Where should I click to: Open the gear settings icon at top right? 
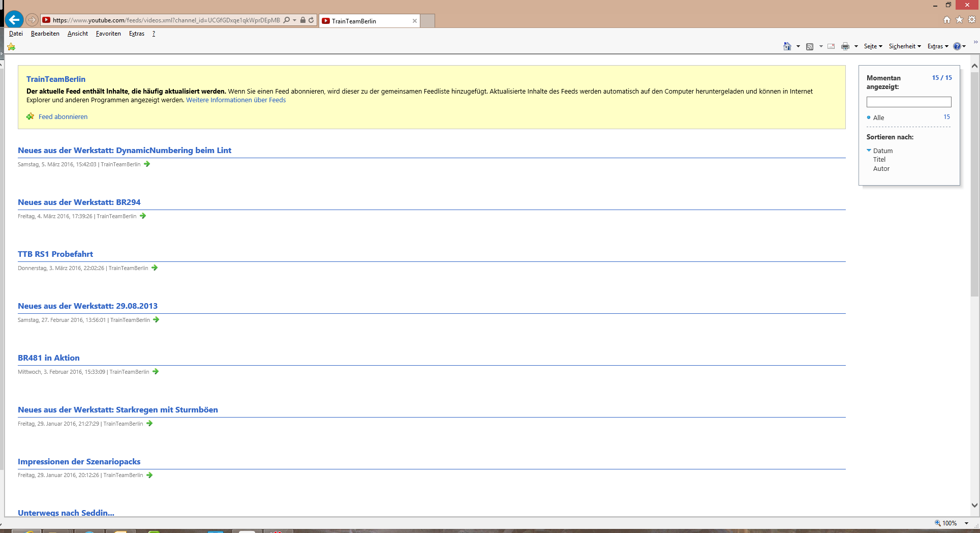[972, 20]
